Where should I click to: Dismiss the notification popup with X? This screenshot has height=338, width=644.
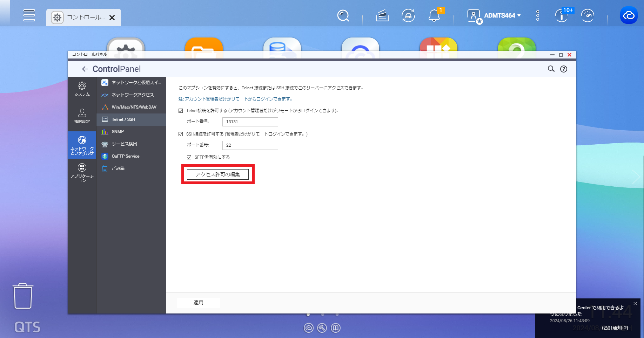pos(635,304)
